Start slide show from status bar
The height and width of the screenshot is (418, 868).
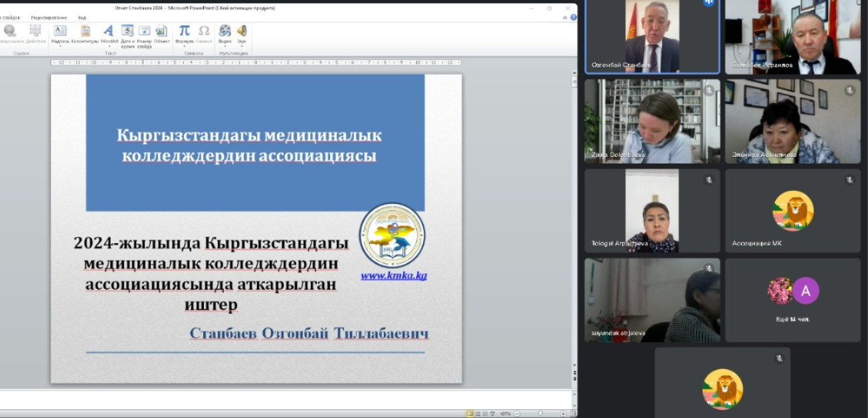coord(492,413)
